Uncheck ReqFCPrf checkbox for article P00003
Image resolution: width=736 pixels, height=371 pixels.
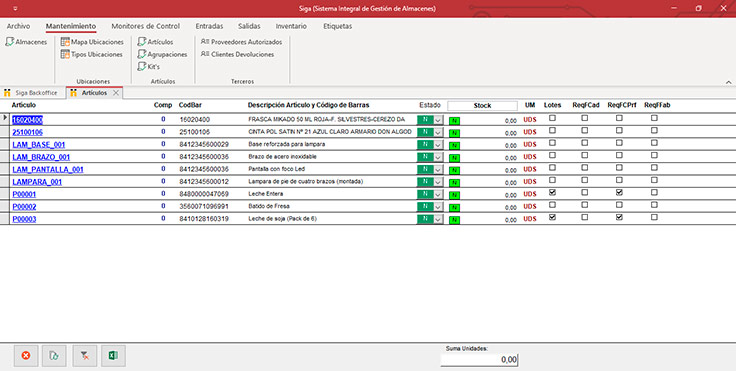click(619, 217)
